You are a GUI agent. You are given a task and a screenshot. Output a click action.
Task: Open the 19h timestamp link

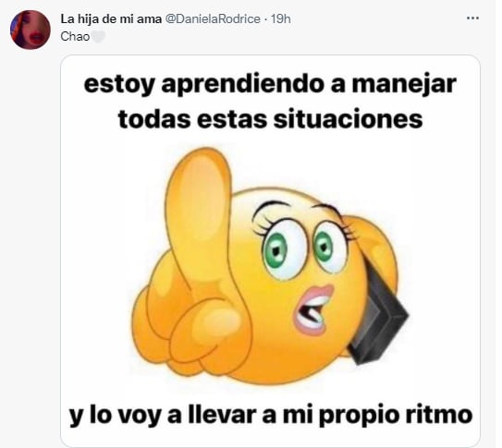point(281,19)
